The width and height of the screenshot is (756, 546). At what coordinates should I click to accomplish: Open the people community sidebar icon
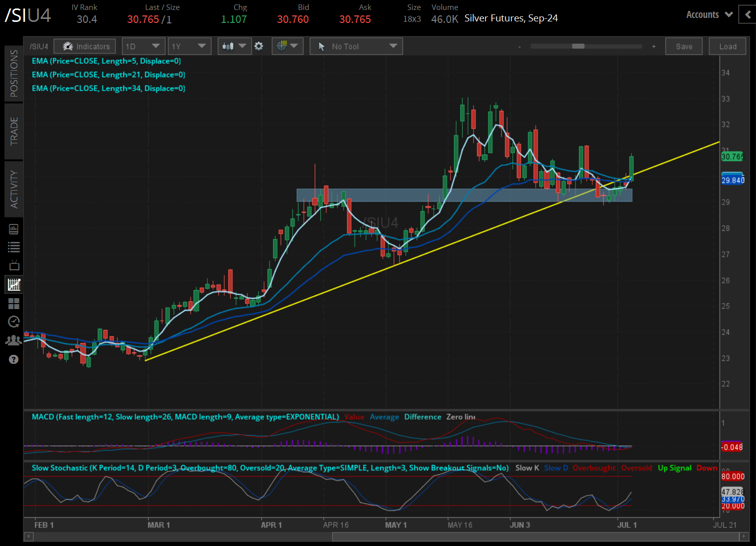[14, 340]
